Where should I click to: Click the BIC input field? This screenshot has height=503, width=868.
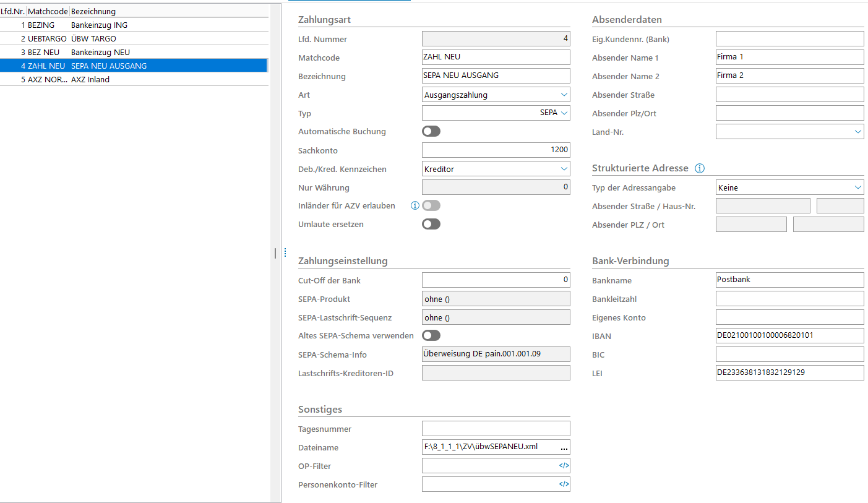789,354
